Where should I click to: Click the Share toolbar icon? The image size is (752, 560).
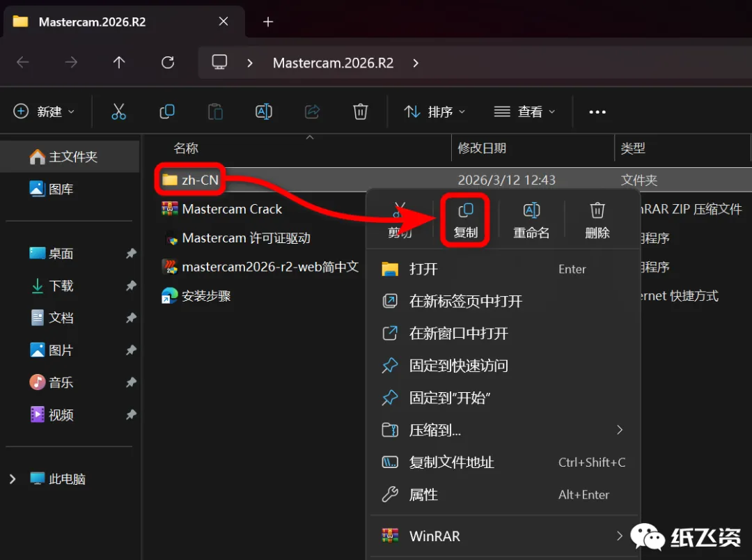312,112
